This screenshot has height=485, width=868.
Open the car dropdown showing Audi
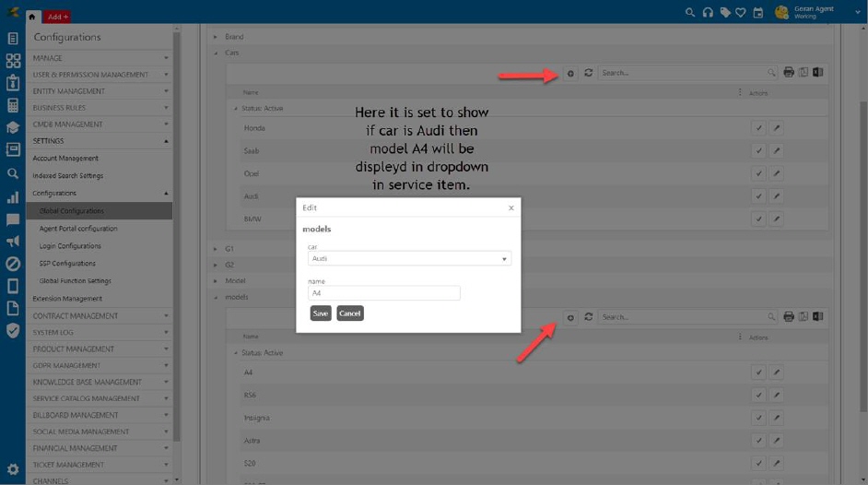click(x=409, y=259)
